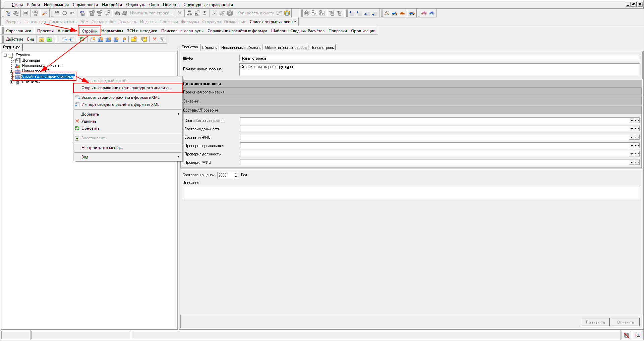
Task: Click the pink stacked books icon
Action: pos(424,13)
